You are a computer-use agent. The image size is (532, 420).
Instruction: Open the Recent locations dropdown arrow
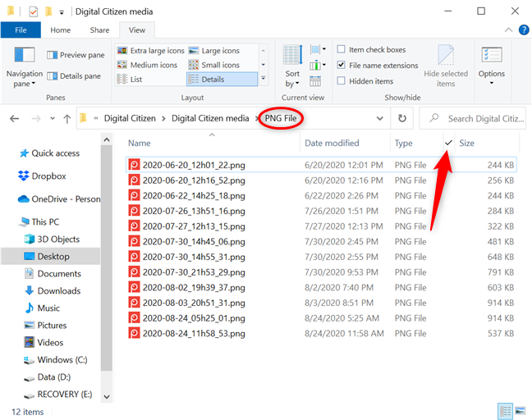coord(53,119)
